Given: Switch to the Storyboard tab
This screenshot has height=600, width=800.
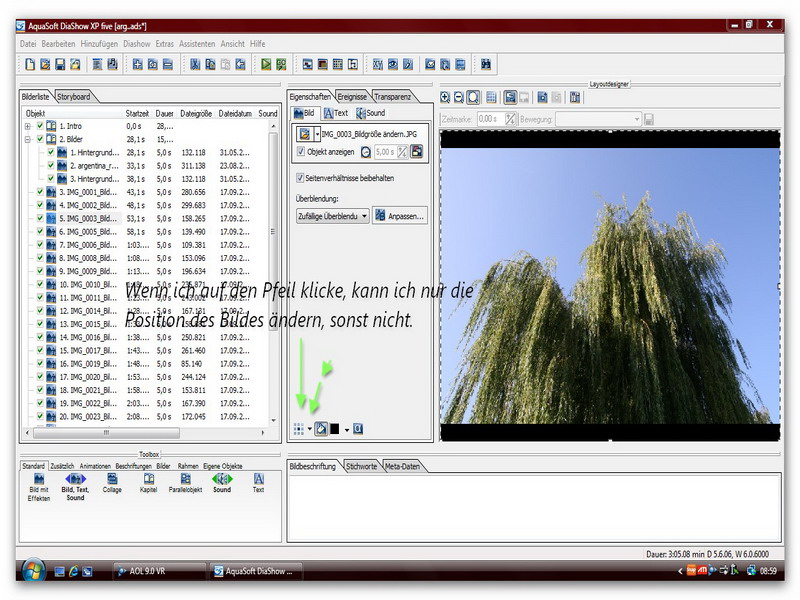Looking at the screenshot, I should (74, 96).
